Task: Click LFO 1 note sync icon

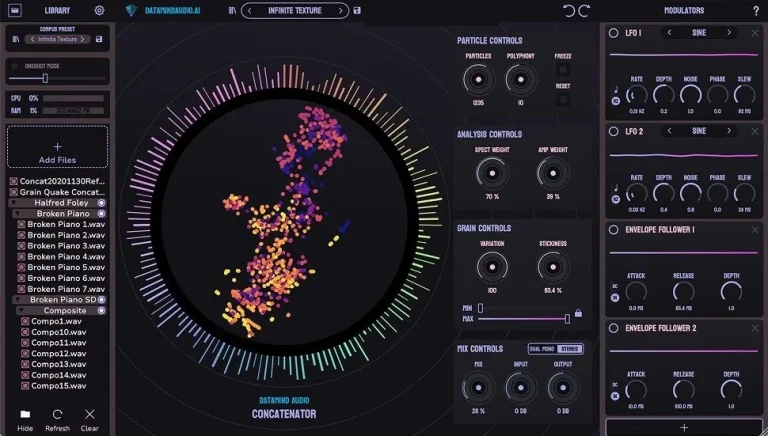Action: click(616, 90)
